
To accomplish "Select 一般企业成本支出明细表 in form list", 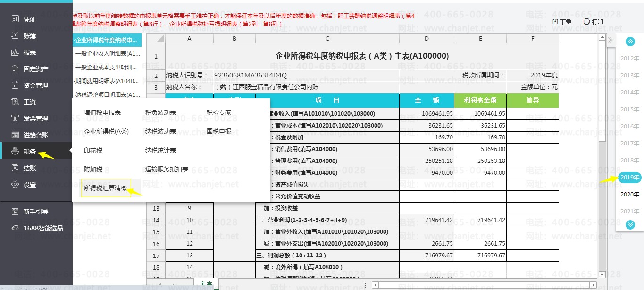I will (106, 67).
